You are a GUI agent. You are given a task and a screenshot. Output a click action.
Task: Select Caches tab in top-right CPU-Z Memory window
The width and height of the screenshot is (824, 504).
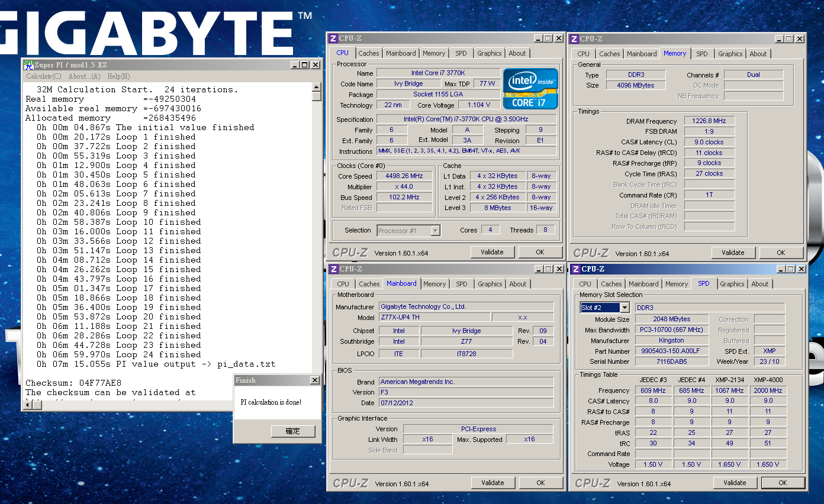pos(610,54)
